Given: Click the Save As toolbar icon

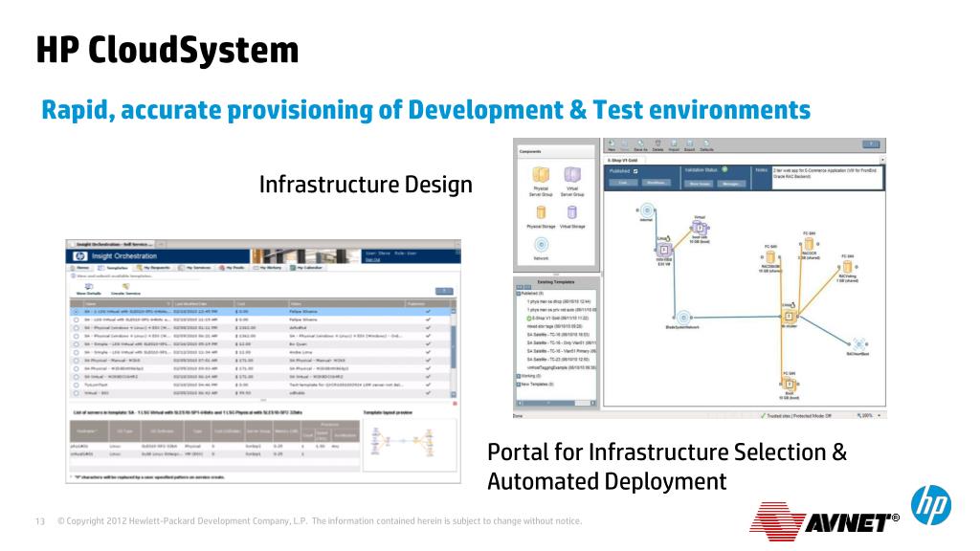Looking at the screenshot, I should (640, 143).
